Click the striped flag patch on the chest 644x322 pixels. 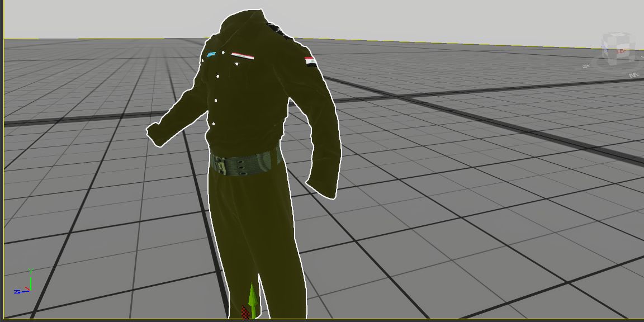pos(243,55)
